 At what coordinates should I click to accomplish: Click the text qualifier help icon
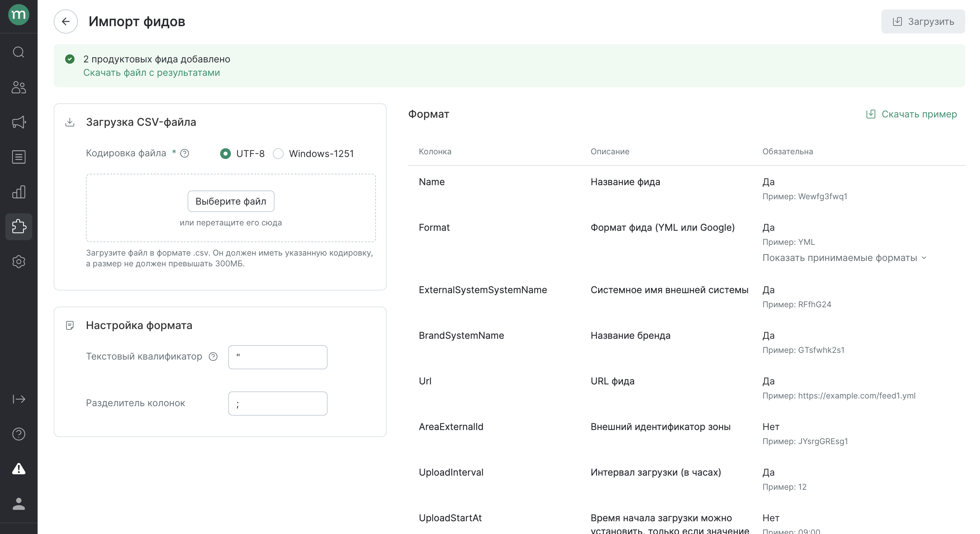(213, 356)
